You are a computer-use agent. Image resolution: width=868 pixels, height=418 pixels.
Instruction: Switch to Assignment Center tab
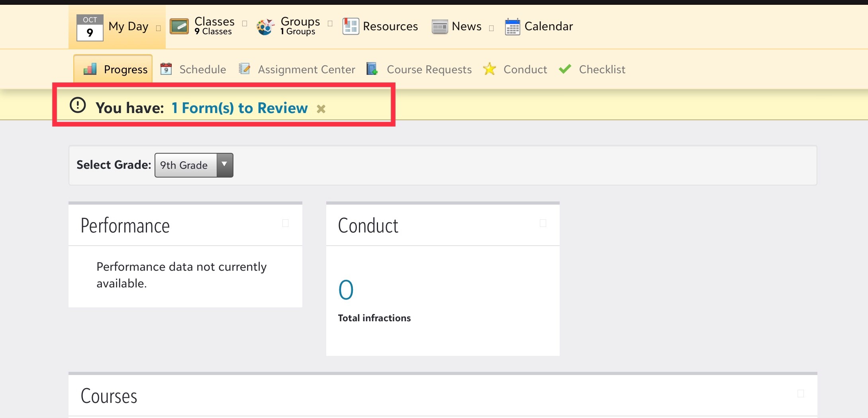(306, 69)
